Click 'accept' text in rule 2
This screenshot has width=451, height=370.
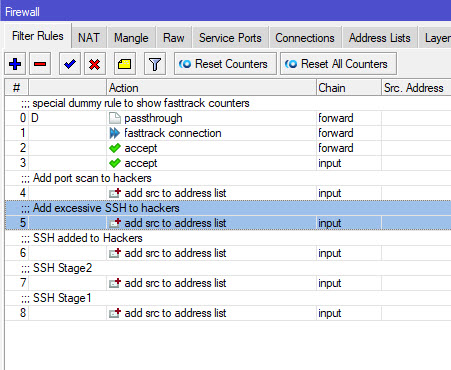141,148
